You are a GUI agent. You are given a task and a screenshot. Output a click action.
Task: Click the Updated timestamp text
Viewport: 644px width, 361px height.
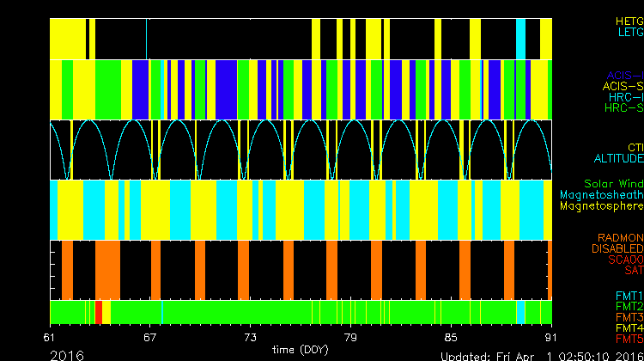click(x=541, y=355)
